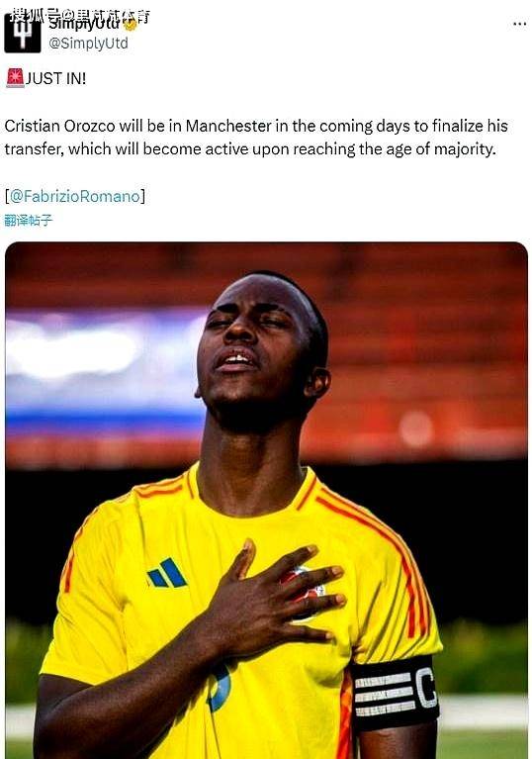This screenshot has height=759, width=532.
Task: Open the @SimplyUtd handle link
Action: [x=89, y=44]
